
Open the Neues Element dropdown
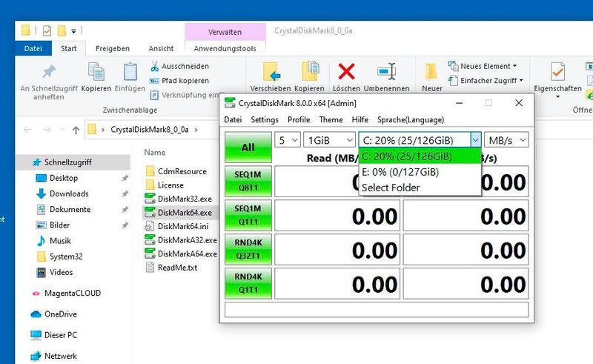483,66
